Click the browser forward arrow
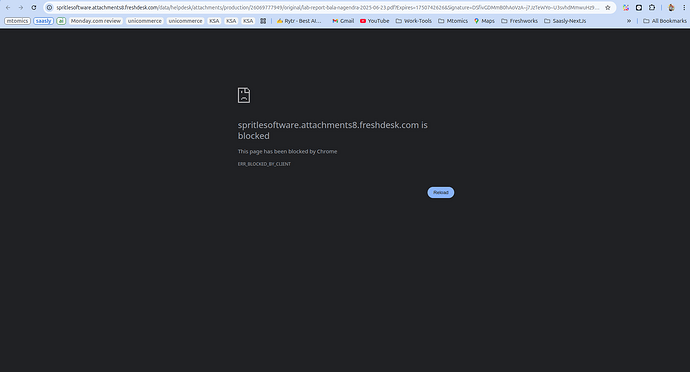The image size is (690, 372). [x=21, y=7]
